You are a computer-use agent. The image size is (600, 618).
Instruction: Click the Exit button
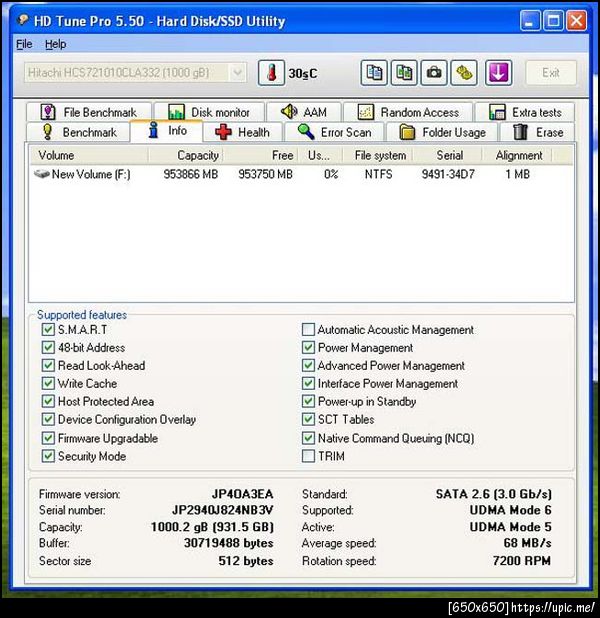(x=551, y=73)
